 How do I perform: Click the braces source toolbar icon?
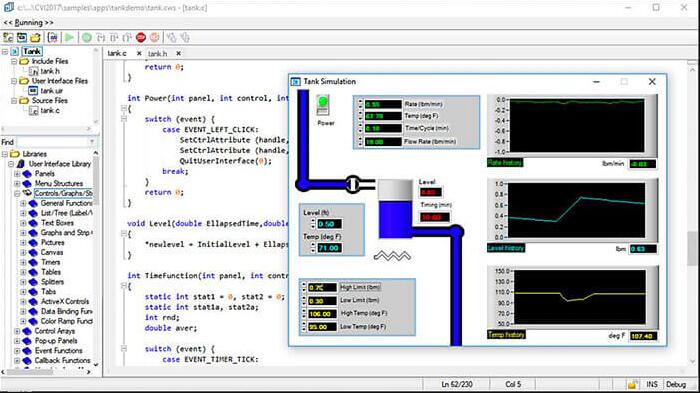(53, 38)
